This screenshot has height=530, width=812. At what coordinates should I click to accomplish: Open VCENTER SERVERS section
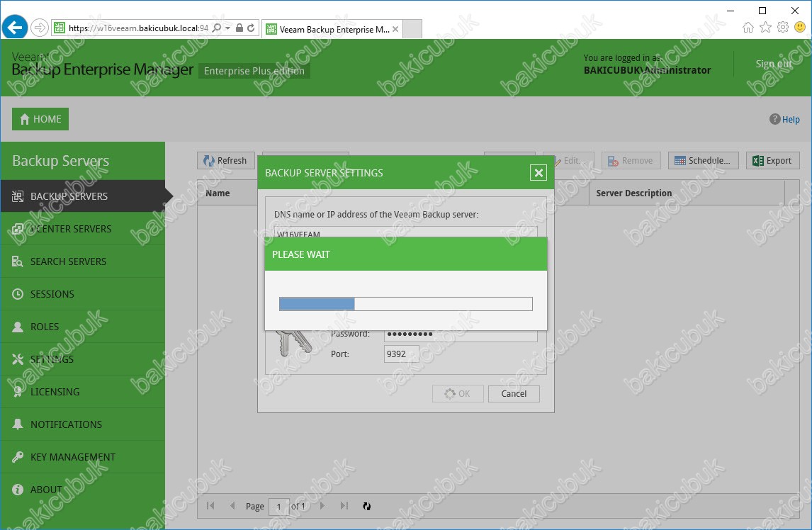pyautogui.click(x=83, y=229)
